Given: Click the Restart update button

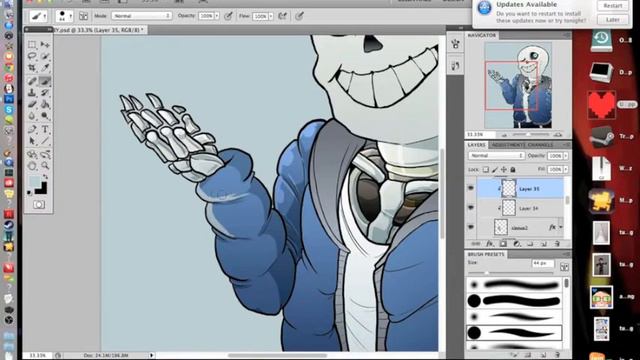Looking at the screenshot, I should [613, 6].
